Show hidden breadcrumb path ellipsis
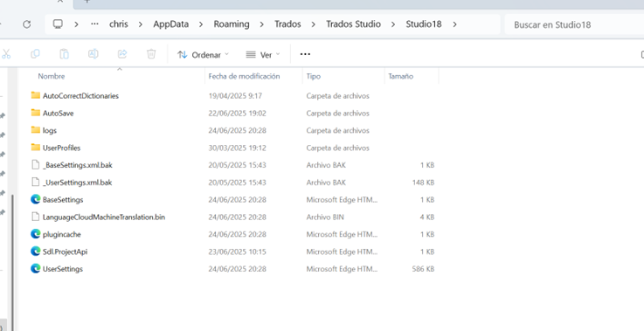The width and height of the screenshot is (644, 331). click(95, 24)
